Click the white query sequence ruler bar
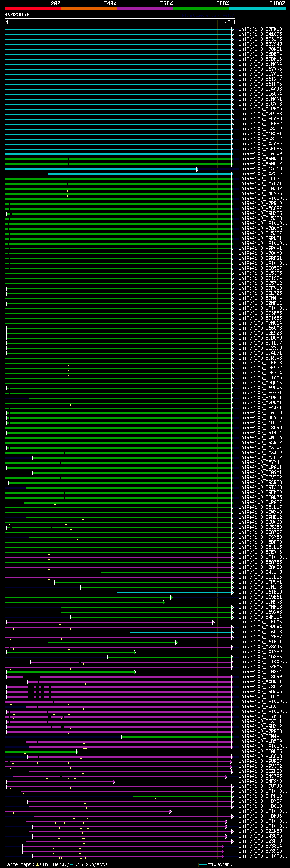 (120, 19)
